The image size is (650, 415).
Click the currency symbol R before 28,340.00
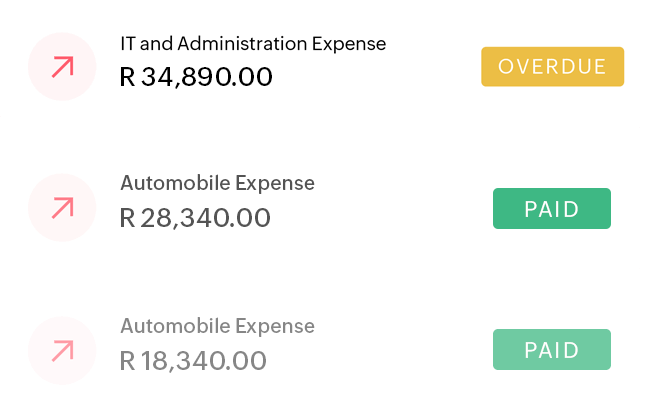[127, 218]
